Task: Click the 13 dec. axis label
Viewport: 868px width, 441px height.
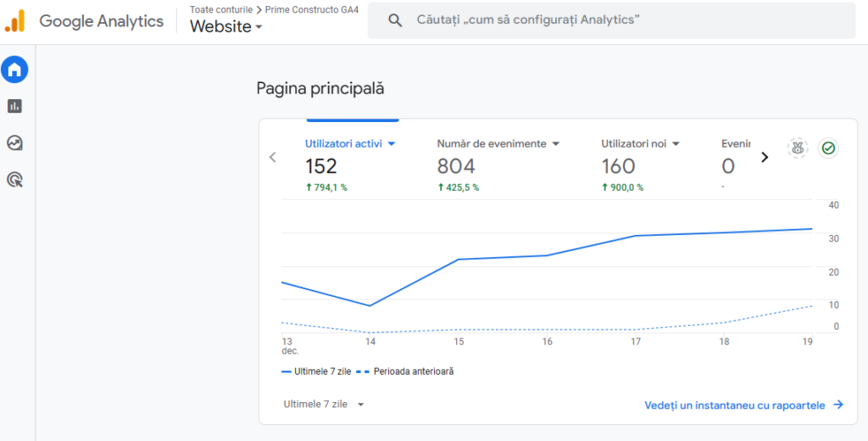Action: [x=290, y=346]
